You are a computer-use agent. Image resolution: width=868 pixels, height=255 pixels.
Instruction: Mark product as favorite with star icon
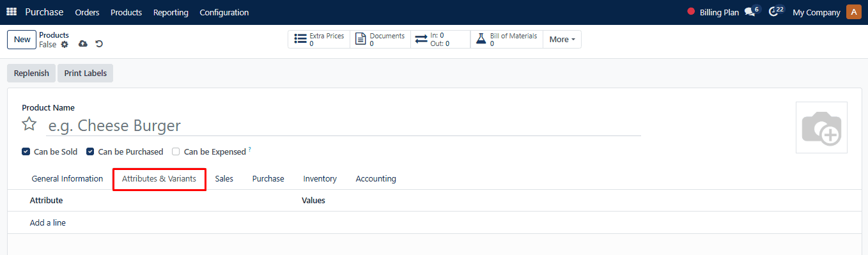click(x=29, y=124)
